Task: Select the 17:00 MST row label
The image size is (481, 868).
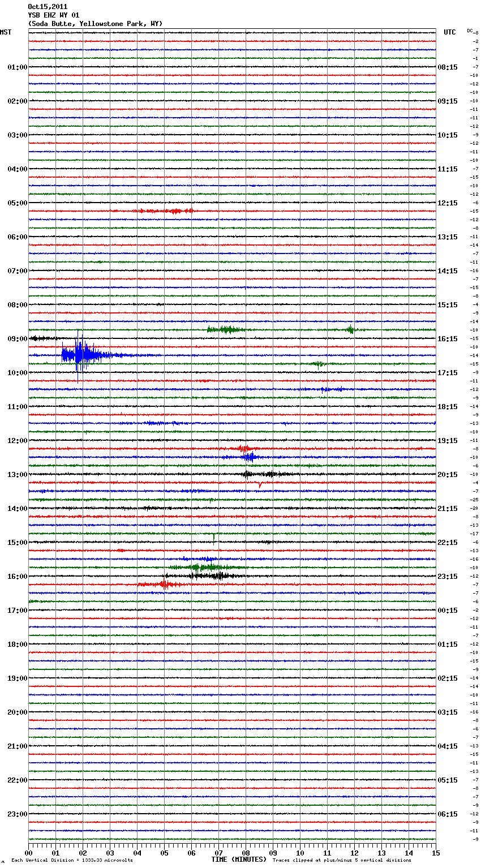Action: click(18, 611)
